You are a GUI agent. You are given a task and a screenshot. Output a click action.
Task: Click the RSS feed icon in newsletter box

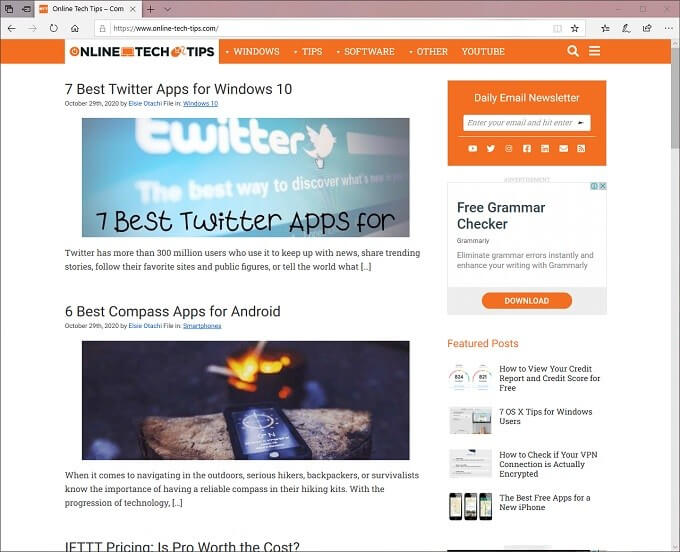click(x=581, y=149)
